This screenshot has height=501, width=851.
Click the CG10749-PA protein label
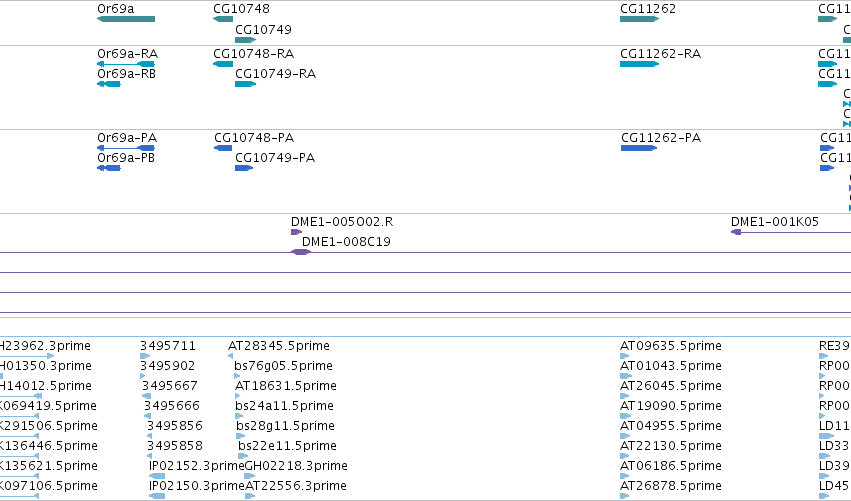(275, 158)
